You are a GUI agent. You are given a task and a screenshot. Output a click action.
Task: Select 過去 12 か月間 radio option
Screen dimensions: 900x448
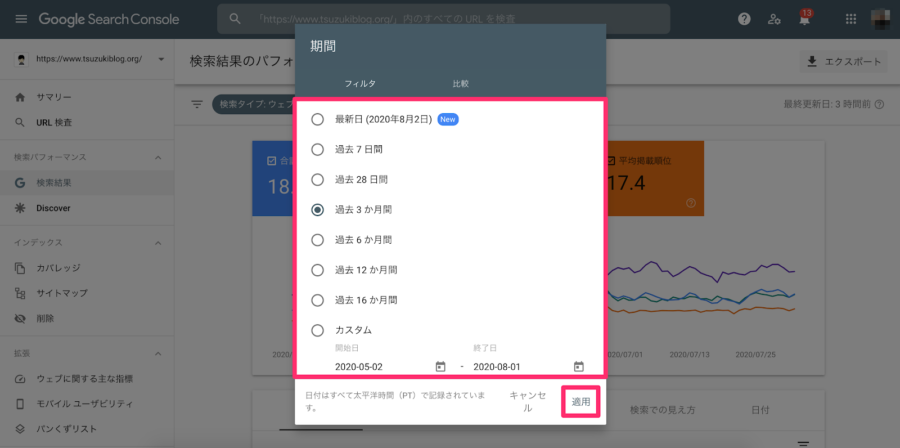click(x=317, y=270)
